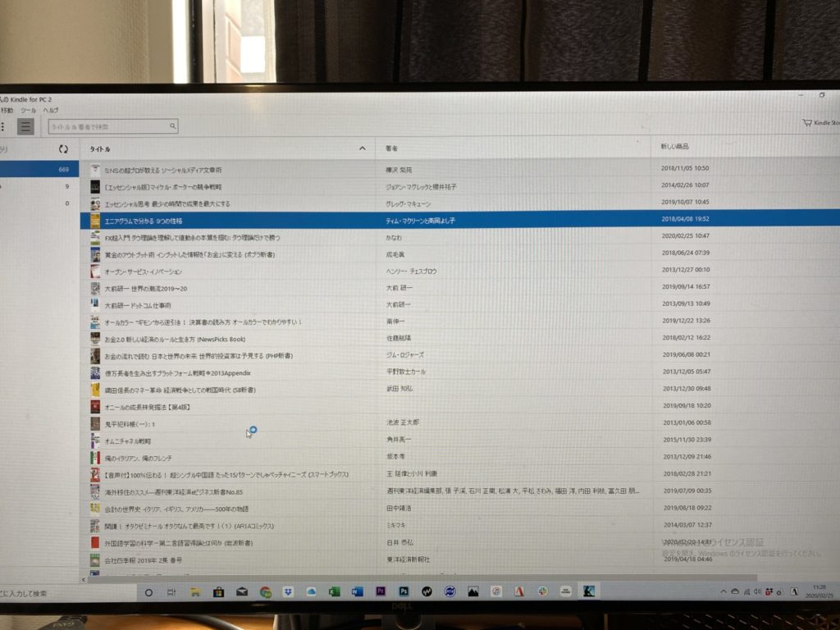Open Dropbox from the taskbar

coord(288,591)
